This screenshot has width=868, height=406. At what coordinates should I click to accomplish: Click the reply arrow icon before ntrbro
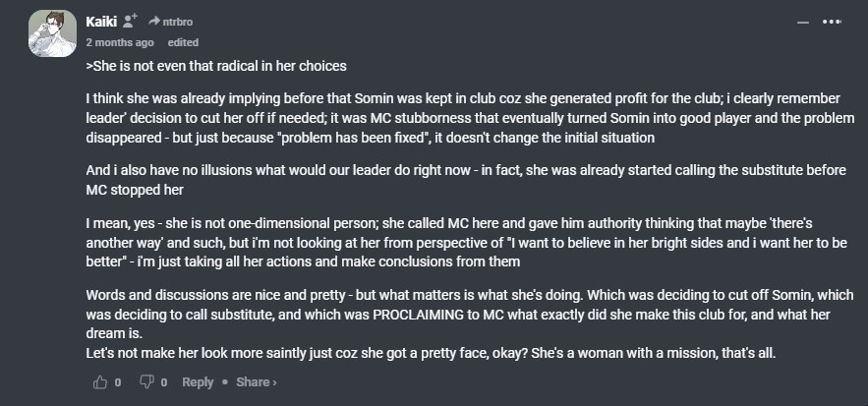tap(152, 22)
